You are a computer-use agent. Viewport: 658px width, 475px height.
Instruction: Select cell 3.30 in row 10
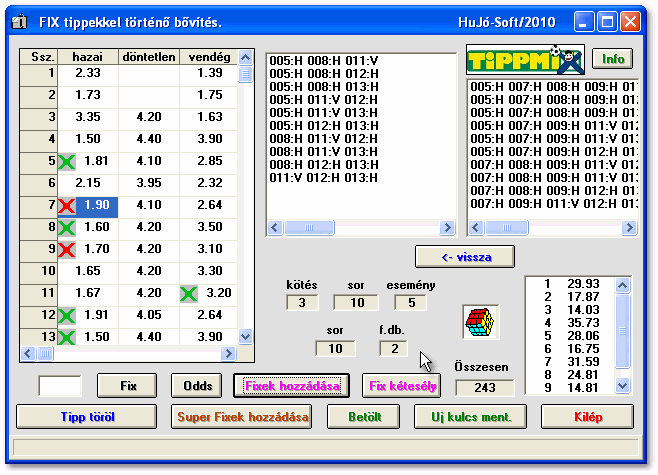[209, 271]
